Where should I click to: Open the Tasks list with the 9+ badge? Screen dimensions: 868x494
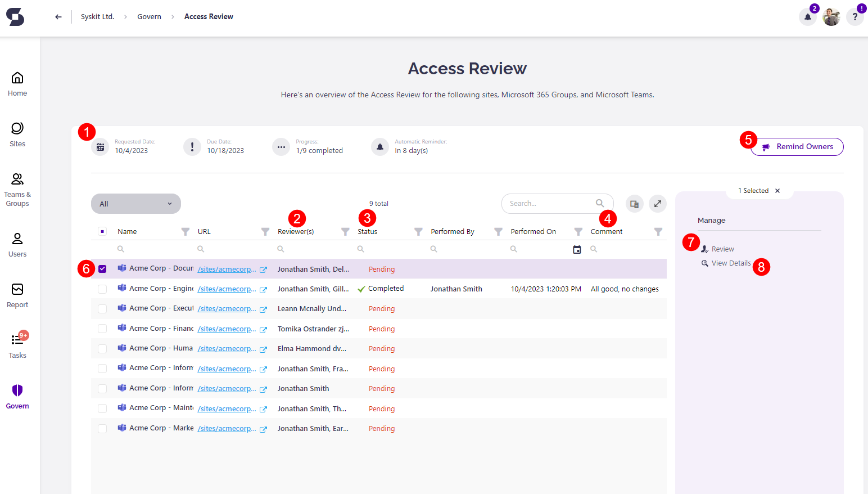tap(17, 345)
